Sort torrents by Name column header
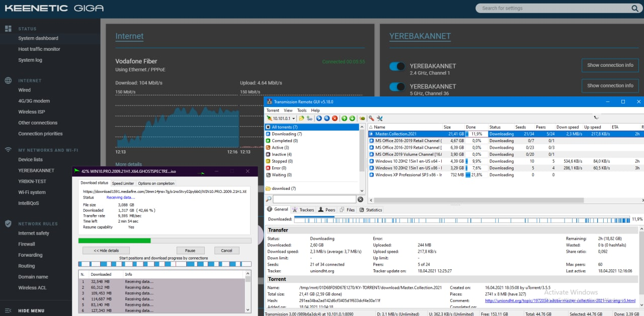The height and width of the screenshot is (316, 644). tap(379, 127)
